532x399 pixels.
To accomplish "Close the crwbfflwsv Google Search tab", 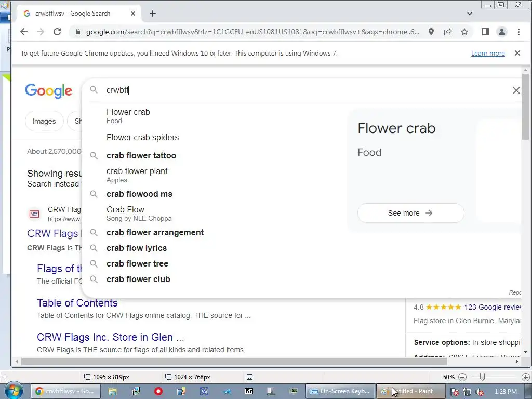I will 133,14.
